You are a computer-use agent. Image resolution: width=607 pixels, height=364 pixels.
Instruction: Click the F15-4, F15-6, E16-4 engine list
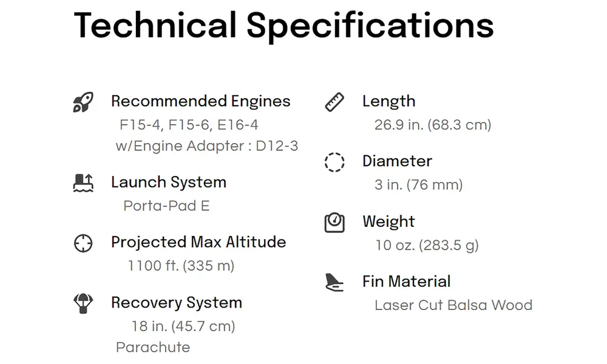pyautogui.click(x=189, y=125)
